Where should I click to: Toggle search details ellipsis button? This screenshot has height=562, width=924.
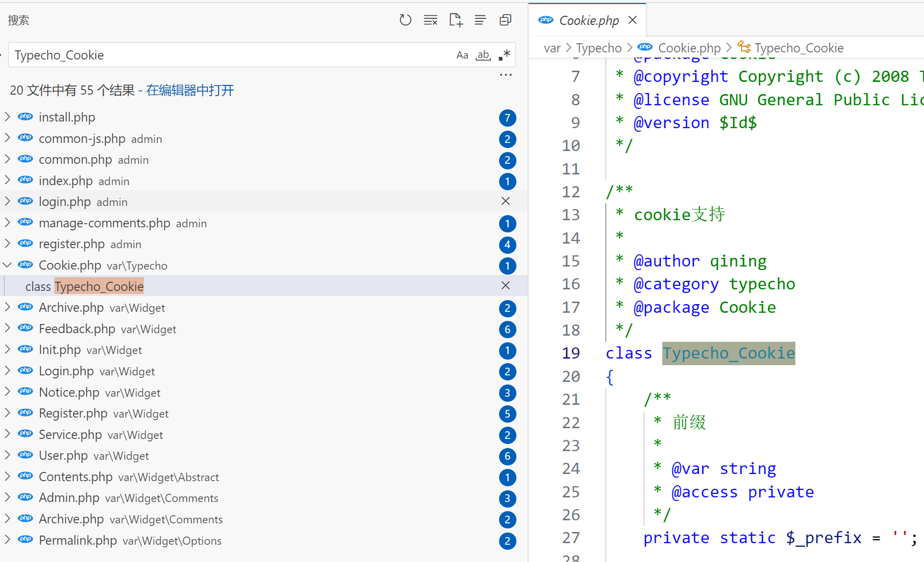[506, 75]
